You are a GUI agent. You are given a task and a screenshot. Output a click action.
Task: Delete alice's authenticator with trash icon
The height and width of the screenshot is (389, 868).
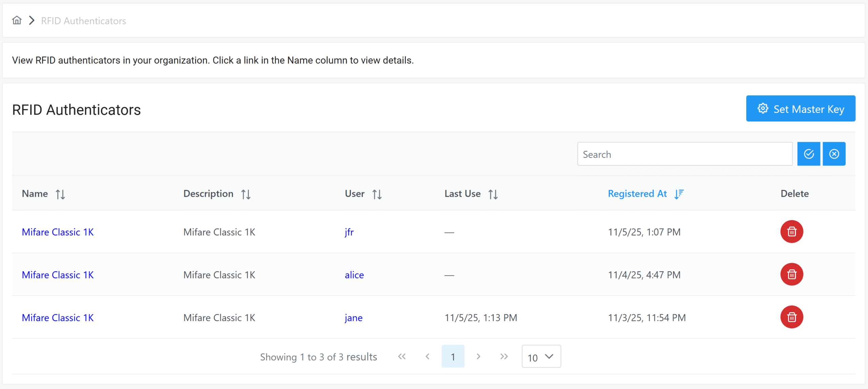click(x=792, y=274)
